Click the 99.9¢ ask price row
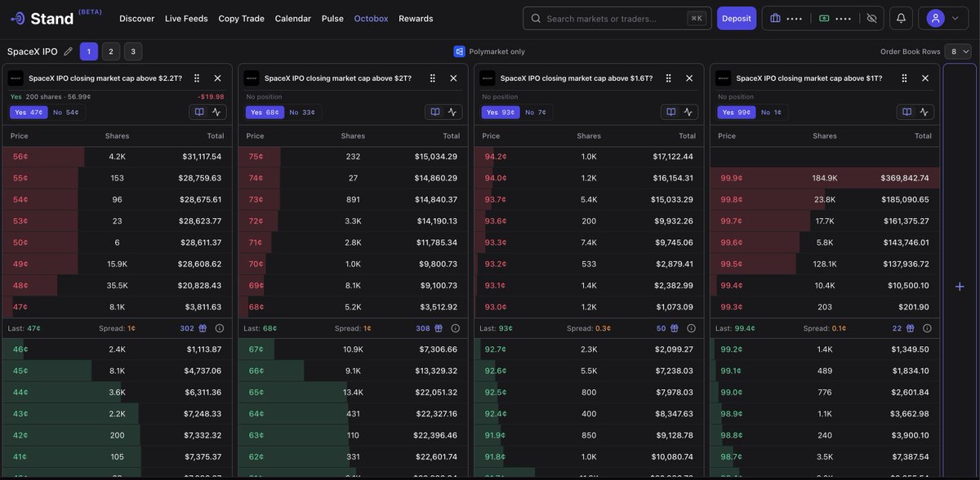 825,177
